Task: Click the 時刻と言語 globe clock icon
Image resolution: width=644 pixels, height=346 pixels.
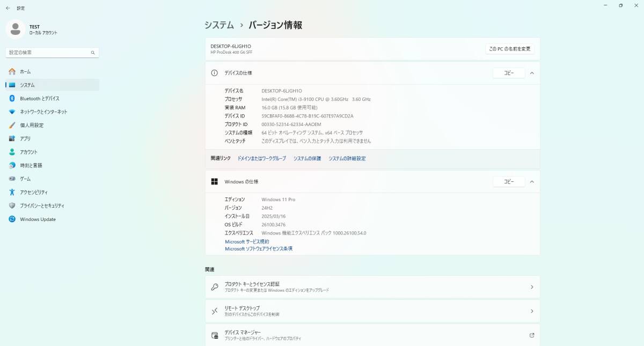Action: (x=12, y=165)
